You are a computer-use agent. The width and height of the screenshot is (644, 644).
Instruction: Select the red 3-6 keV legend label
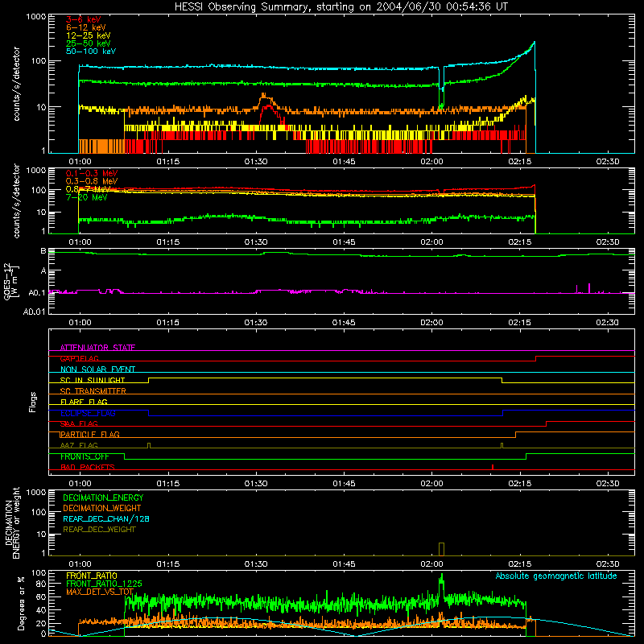[x=84, y=19]
